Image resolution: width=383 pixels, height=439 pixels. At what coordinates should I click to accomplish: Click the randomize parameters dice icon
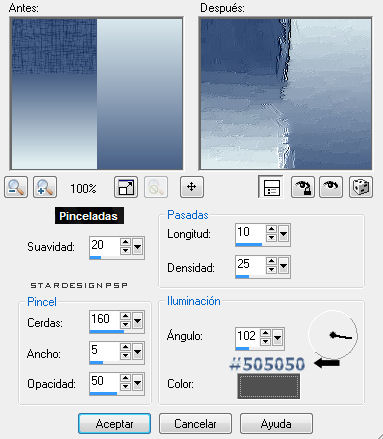(361, 187)
